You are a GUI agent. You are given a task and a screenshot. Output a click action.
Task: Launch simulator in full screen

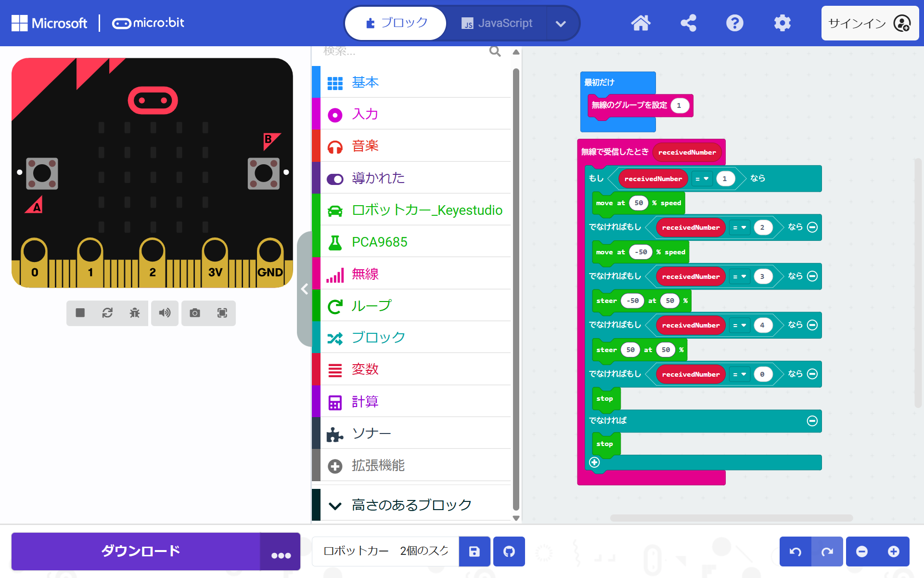coord(222,313)
